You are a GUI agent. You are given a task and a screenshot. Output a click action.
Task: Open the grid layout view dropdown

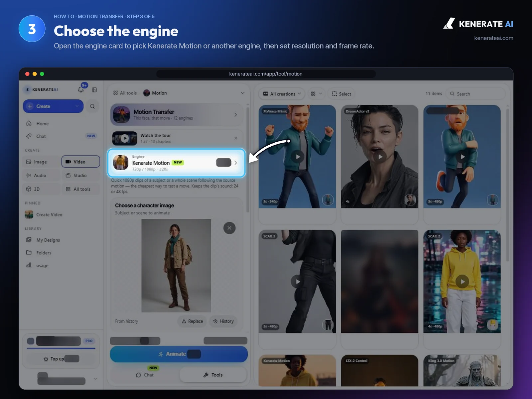(316, 94)
